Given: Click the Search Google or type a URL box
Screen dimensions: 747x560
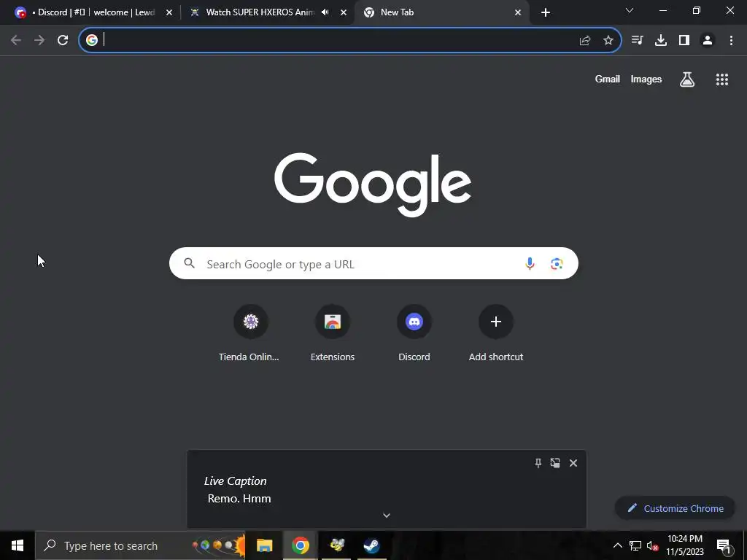Looking at the screenshot, I should click(373, 263).
